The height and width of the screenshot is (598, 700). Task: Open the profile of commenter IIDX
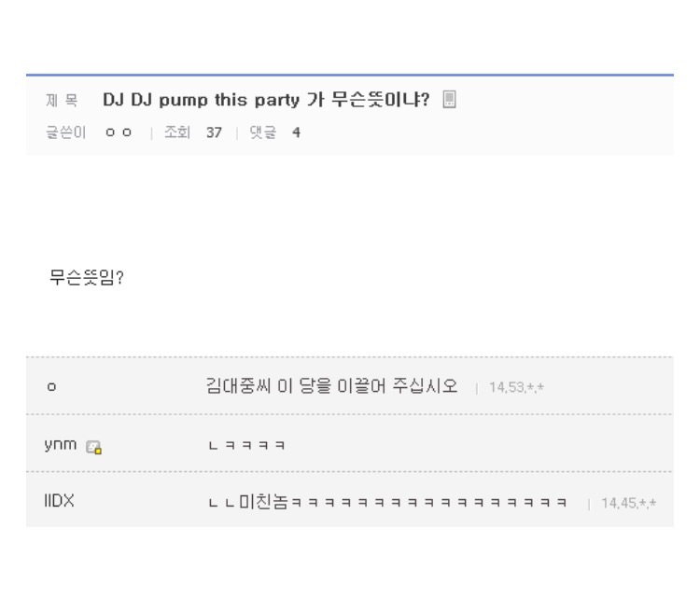59,501
